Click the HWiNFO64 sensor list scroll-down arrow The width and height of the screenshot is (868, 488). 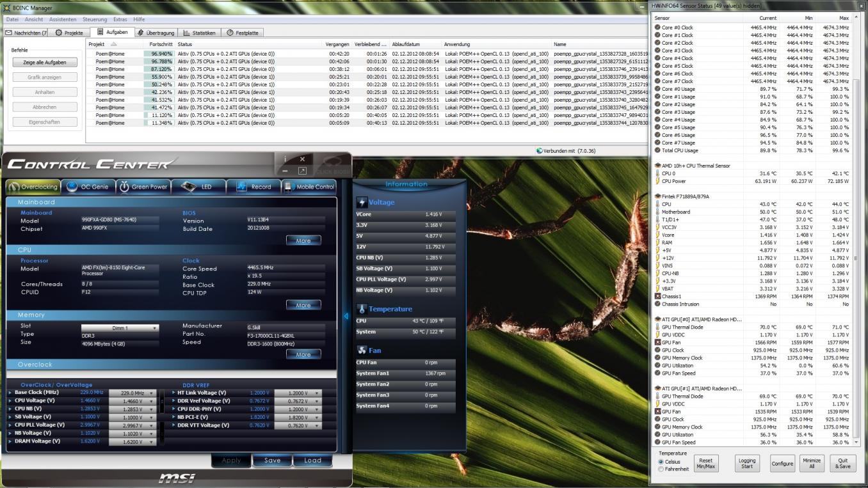[x=856, y=442]
